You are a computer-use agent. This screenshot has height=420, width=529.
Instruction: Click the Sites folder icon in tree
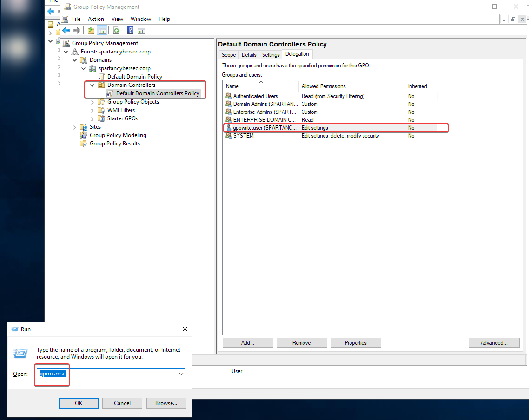coord(84,127)
